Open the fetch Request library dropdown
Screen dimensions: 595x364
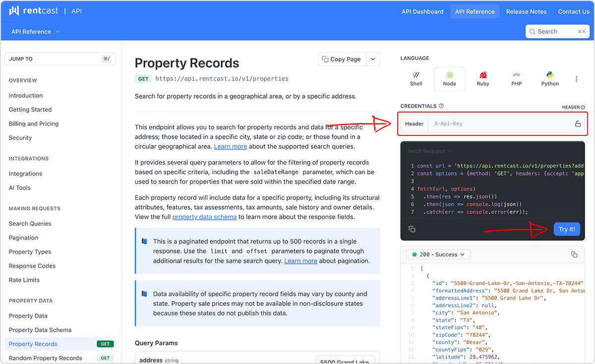[430, 151]
